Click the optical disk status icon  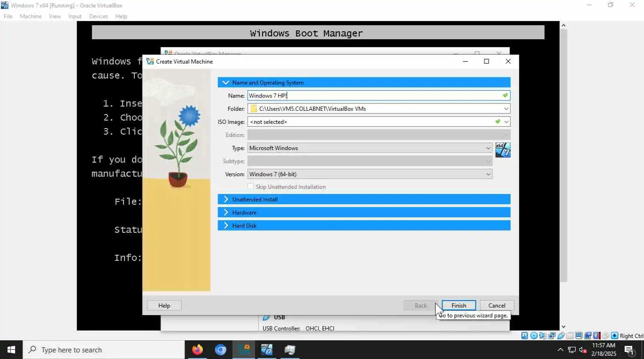pos(534,336)
